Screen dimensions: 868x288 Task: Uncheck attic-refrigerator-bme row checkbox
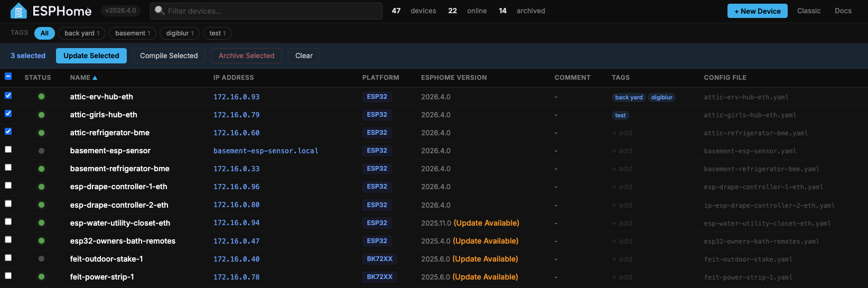tap(8, 132)
